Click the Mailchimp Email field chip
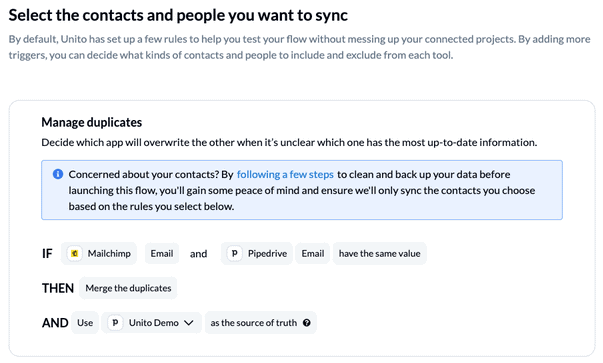 [x=162, y=254]
